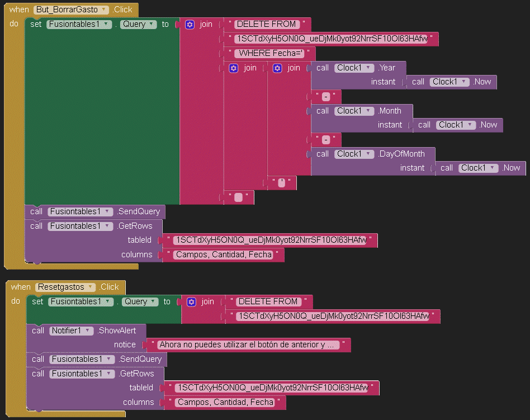Expand the But_BorrarGasto component dropdown
530x420 pixels.
click(105, 10)
